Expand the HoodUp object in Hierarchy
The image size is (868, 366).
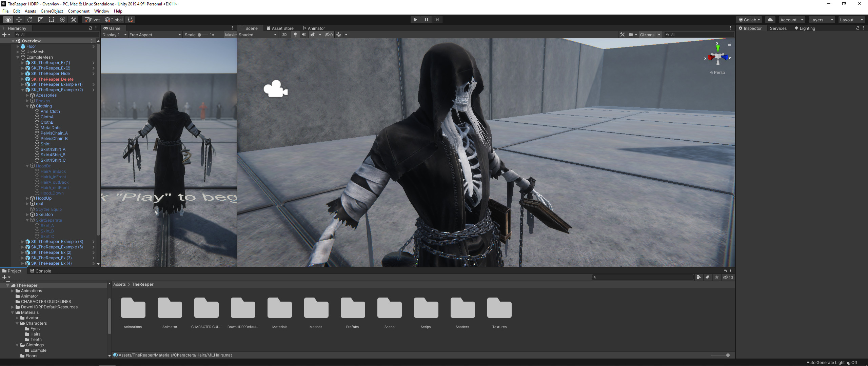click(27, 198)
